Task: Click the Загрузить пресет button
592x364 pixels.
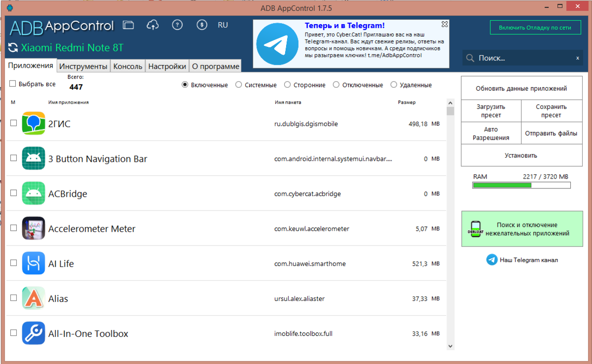Action: tap(491, 111)
